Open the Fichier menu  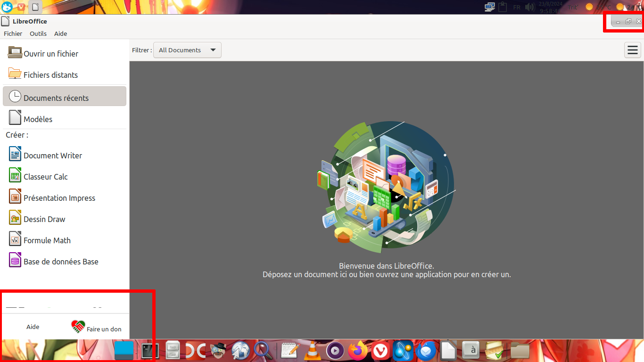[x=13, y=33]
